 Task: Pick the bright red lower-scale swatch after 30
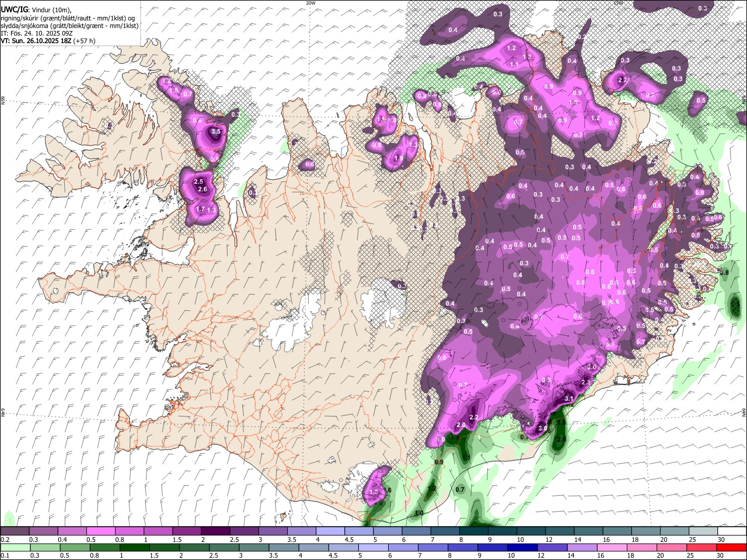[x=732, y=547]
